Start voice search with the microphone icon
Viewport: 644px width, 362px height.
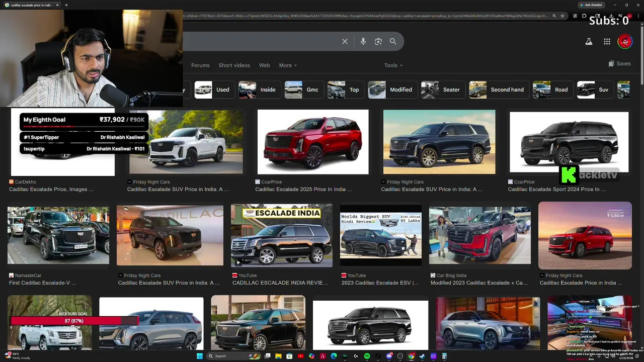click(363, 41)
